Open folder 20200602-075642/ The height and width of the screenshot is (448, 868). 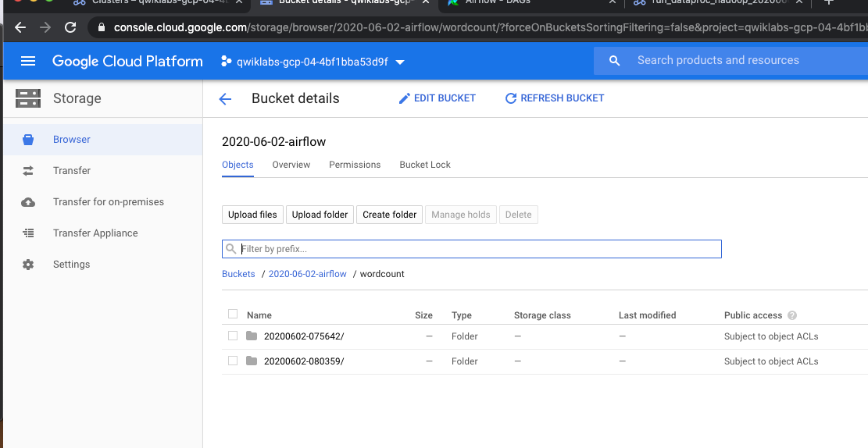304,336
